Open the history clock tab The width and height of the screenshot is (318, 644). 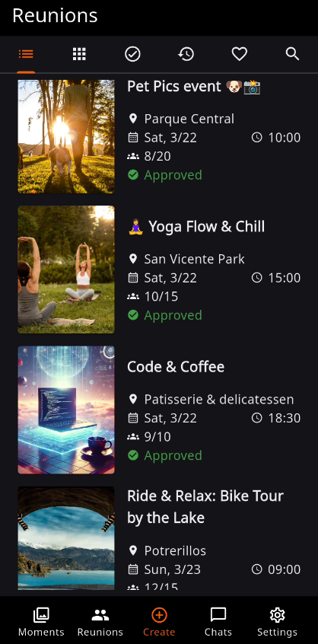coord(186,54)
